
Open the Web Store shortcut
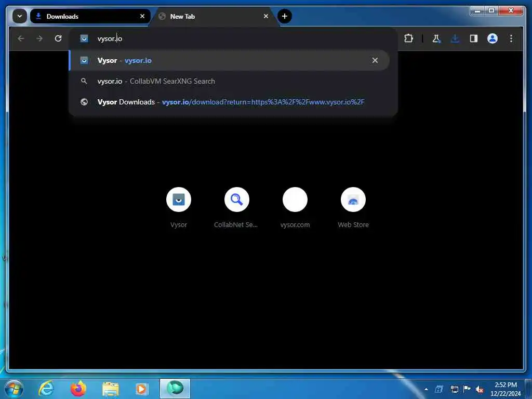click(x=353, y=208)
